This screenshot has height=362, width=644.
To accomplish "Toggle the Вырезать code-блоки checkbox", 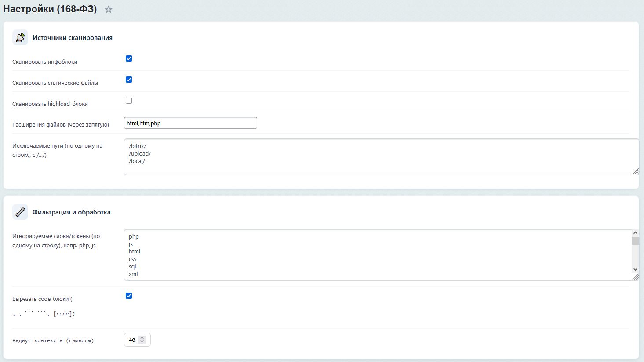I will point(129,296).
